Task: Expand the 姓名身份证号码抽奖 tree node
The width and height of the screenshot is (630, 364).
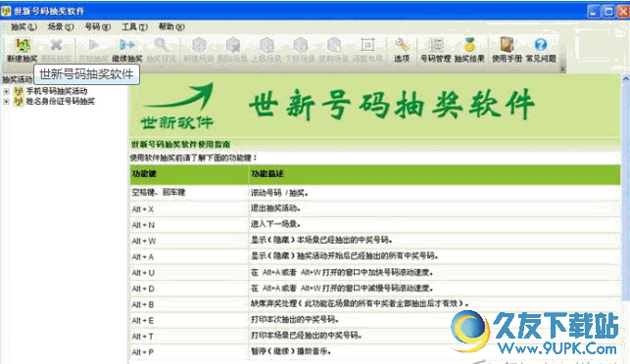Action: (x=6, y=102)
